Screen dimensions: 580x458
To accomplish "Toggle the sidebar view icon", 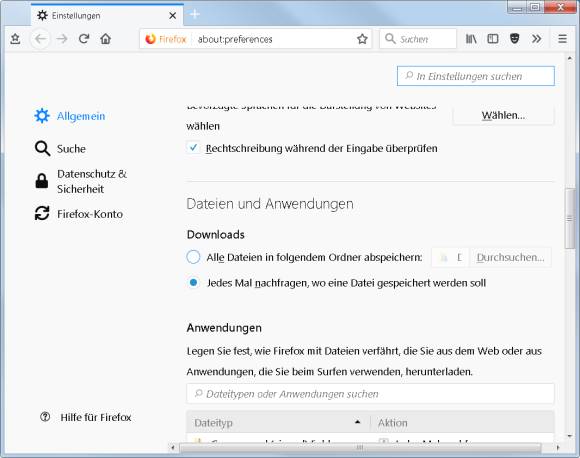I will pyautogui.click(x=493, y=38).
